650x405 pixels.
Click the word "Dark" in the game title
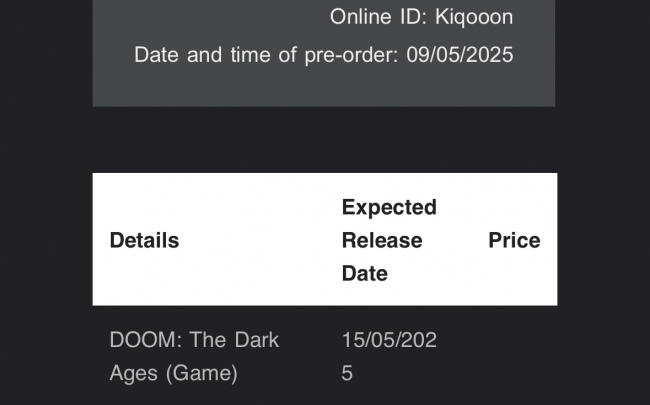[x=255, y=340]
